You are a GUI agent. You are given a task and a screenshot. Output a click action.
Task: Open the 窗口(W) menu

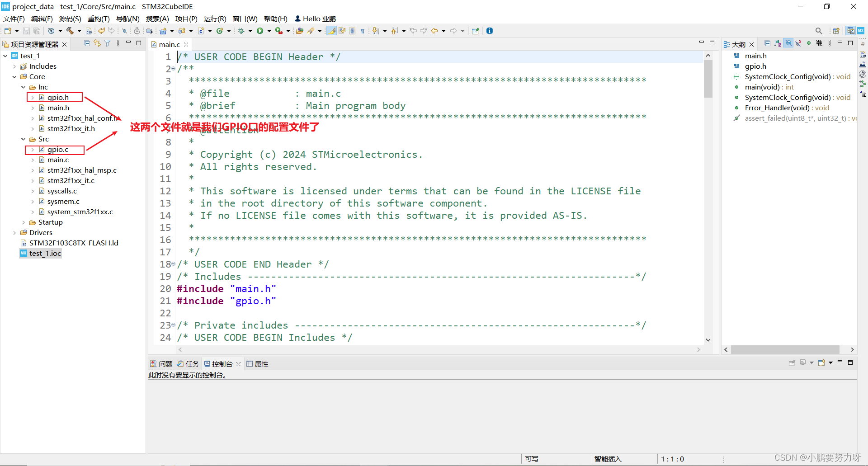click(245, 19)
